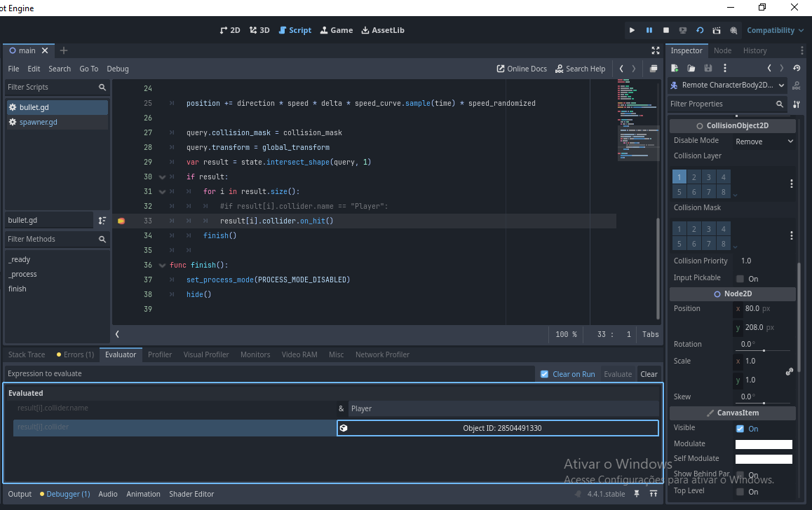The width and height of the screenshot is (812, 510).
Task: Close the main scene tab
Action: [45, 50]
